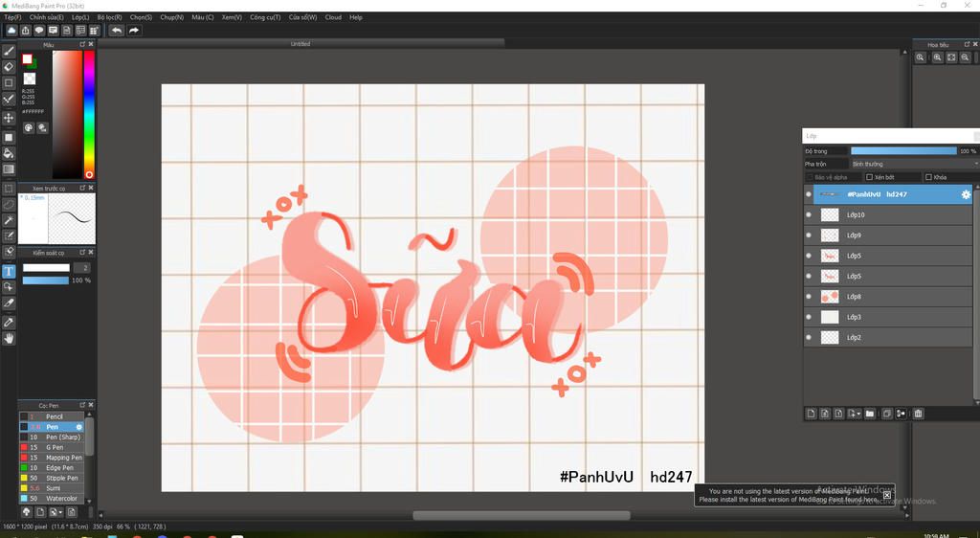This screenshot has height=538, width=980.
Task: Open gear settings on Pen brush row
Action: pos(79,427)
